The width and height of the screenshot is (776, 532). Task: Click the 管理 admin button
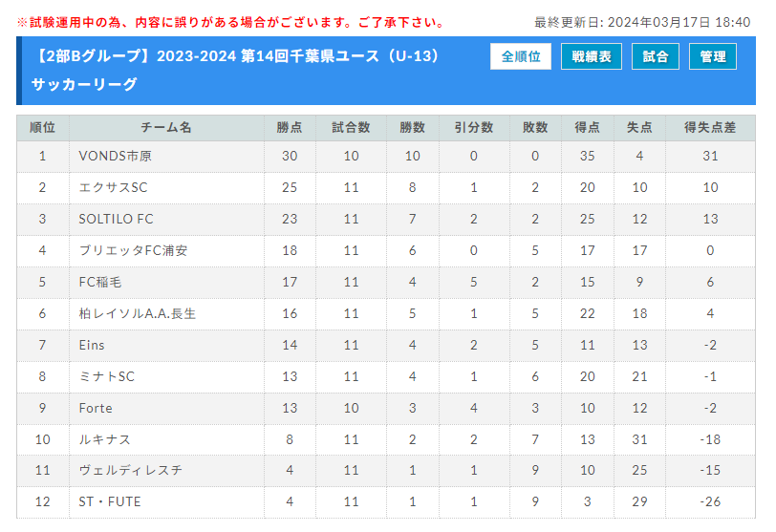coord(712,56)
